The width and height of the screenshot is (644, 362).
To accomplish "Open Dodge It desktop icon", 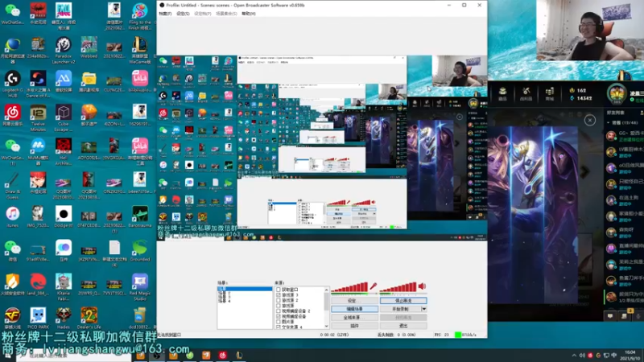I will pos(64,216).
